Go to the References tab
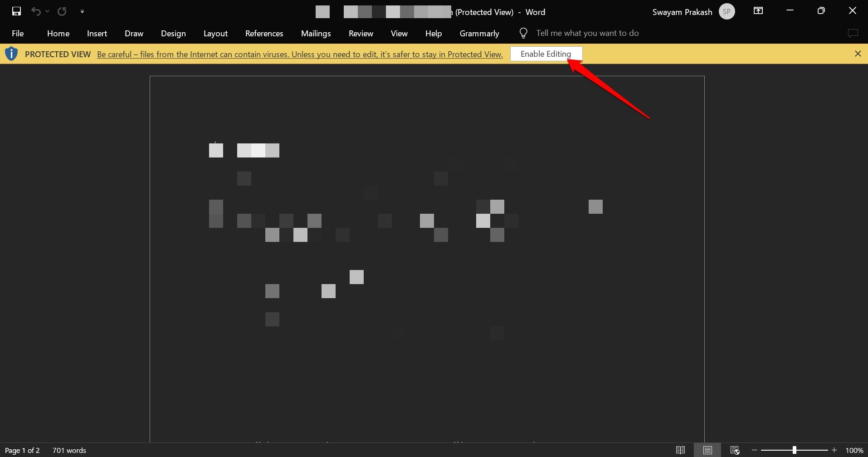868x457 pixels. 264,33
